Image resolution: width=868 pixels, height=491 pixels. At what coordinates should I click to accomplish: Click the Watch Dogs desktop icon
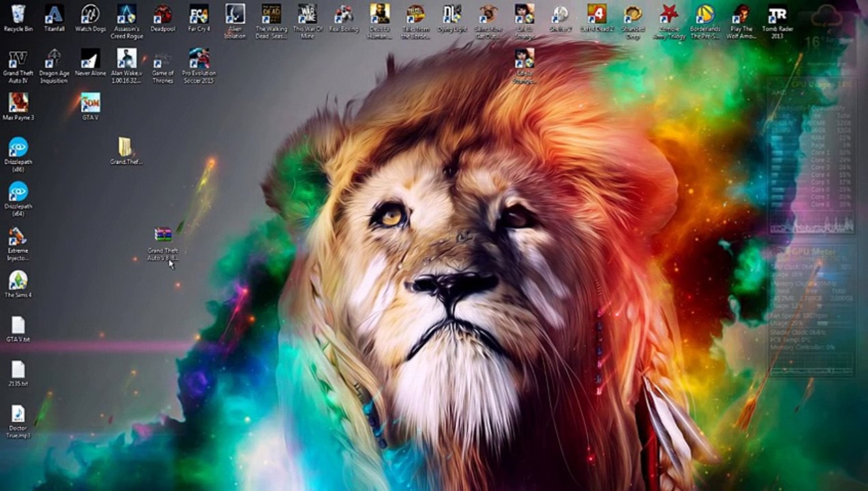pyautogui.click(x=90, y=15)
